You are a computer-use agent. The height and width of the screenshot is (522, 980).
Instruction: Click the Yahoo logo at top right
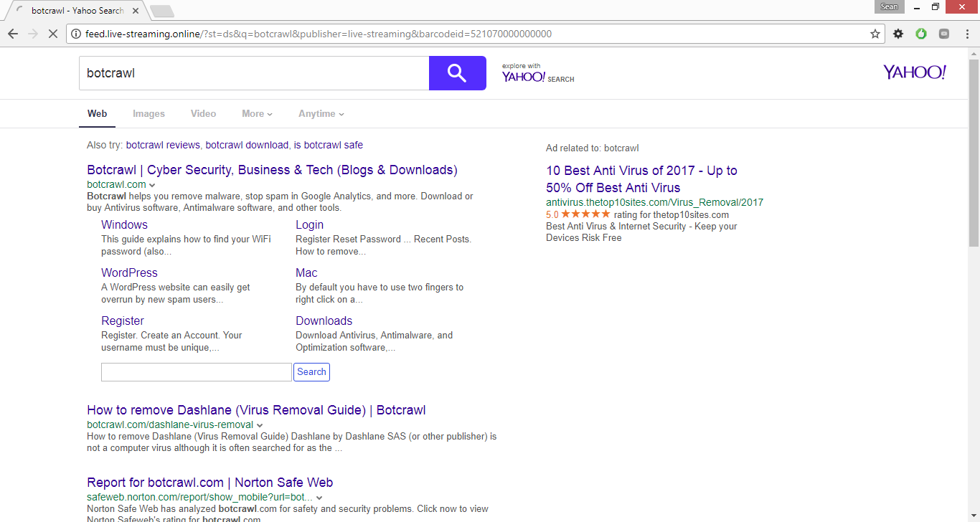(914, 72)
